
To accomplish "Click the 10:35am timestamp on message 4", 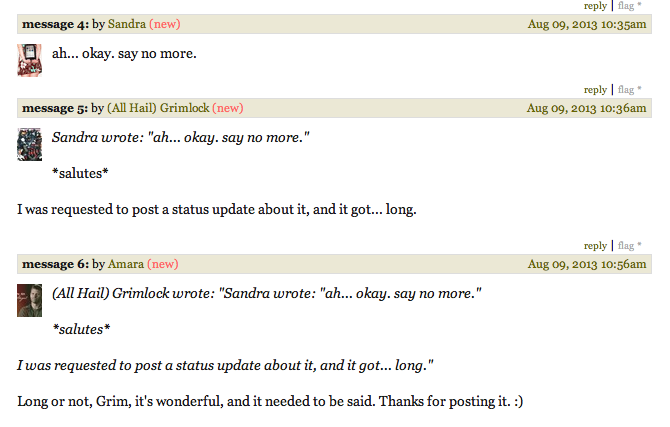I will (x=587, y=24).
